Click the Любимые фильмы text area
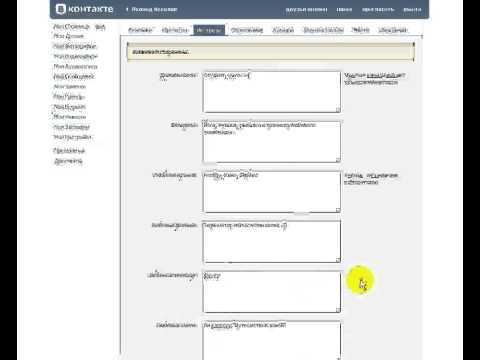480x360 pixels. pyautogui.click(x=272, y=242)
